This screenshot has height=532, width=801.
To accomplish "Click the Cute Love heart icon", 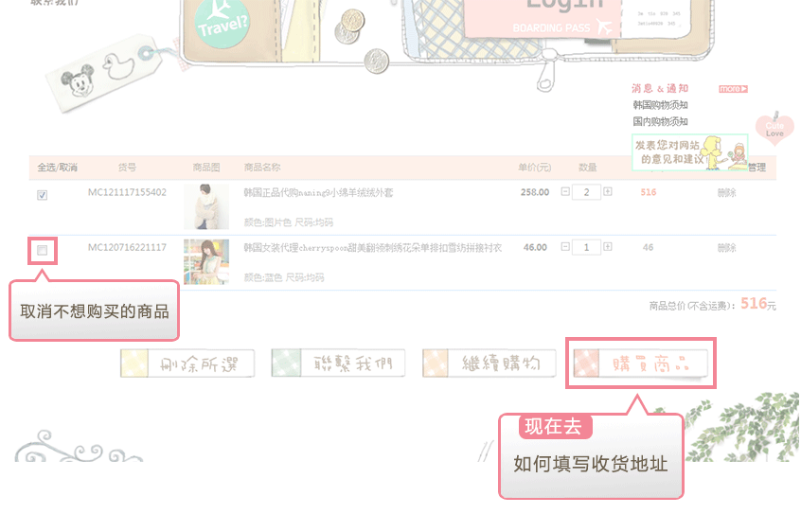I will (x=774, y=129).
